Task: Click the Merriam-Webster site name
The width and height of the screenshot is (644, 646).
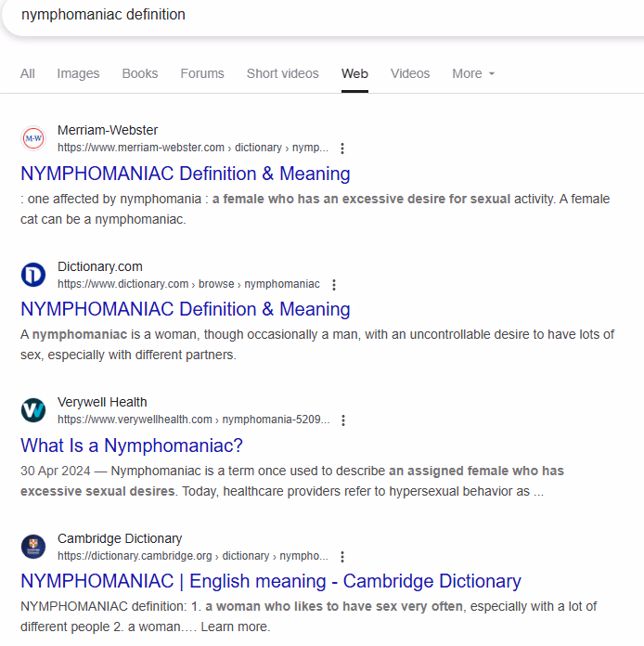Action: click(108, 130)
